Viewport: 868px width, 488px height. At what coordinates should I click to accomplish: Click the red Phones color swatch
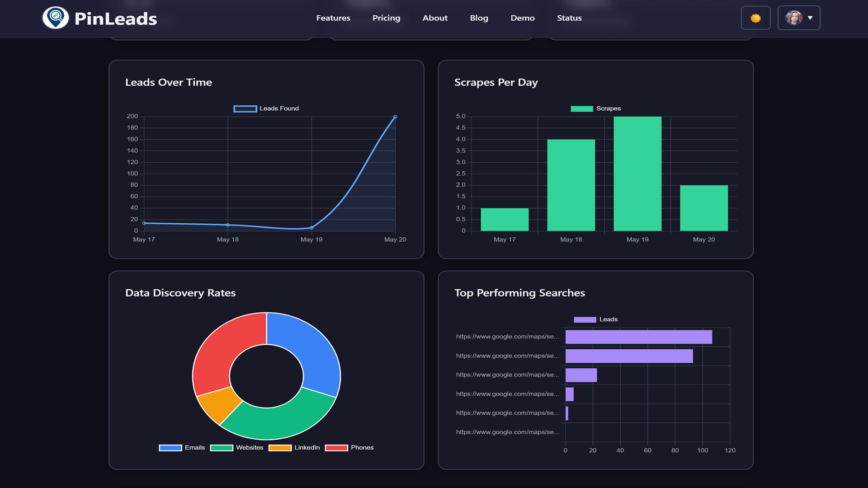(336, 448)
